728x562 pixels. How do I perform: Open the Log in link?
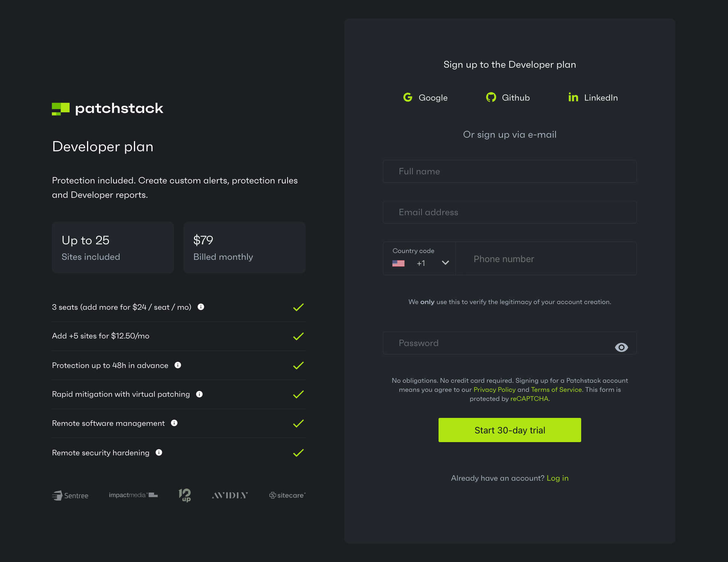coord(557,478)
